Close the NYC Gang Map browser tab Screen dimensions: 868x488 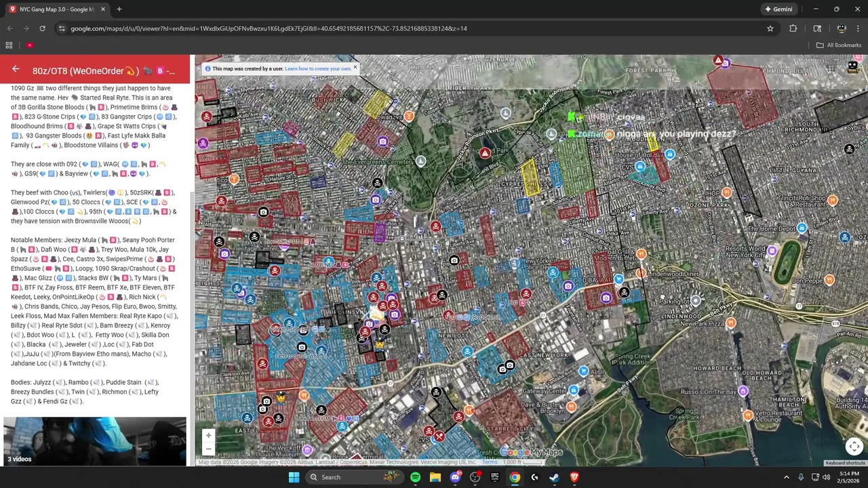[103, 9]
